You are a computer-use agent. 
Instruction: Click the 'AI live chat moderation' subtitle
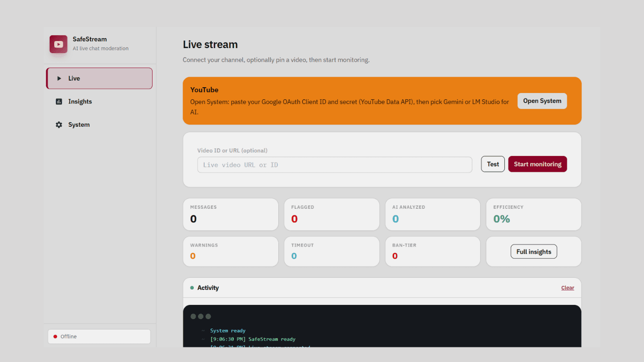(x=100, y=49)
